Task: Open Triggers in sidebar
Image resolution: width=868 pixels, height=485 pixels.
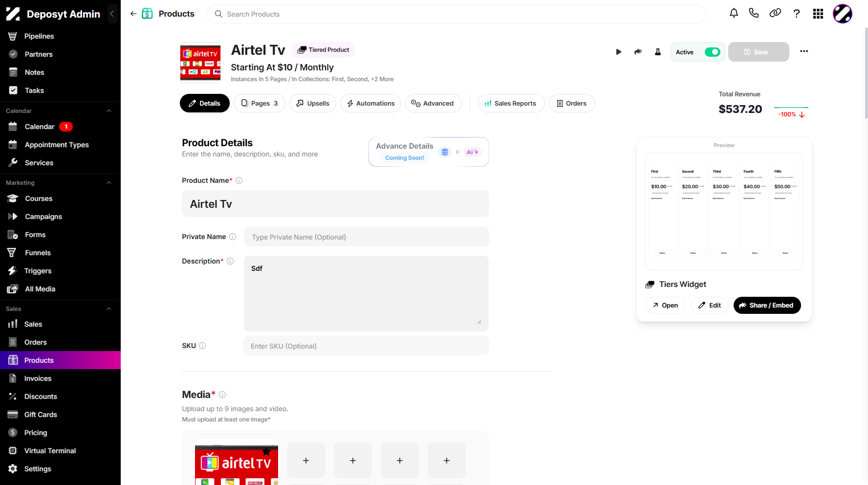Action: click(60, 271)
